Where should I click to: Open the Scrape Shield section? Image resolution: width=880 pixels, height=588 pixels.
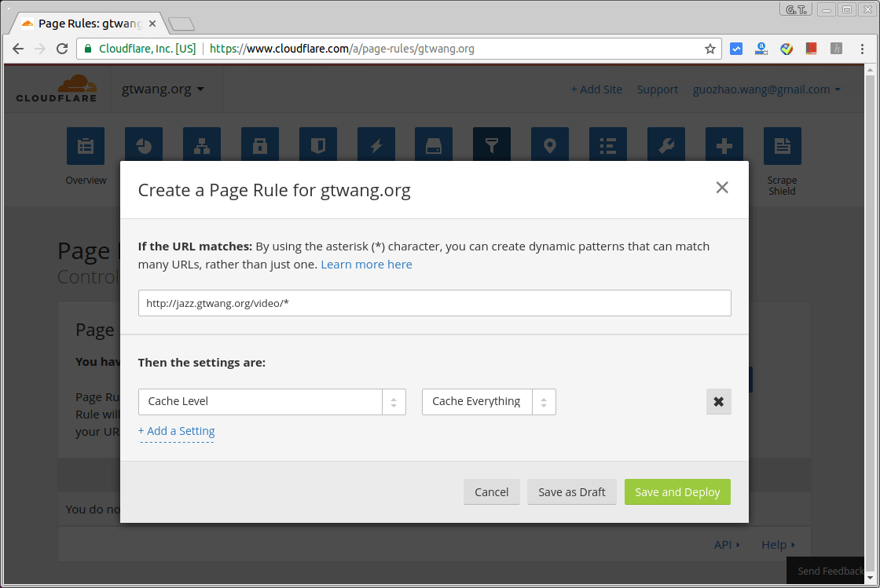(x=782, y=146)
